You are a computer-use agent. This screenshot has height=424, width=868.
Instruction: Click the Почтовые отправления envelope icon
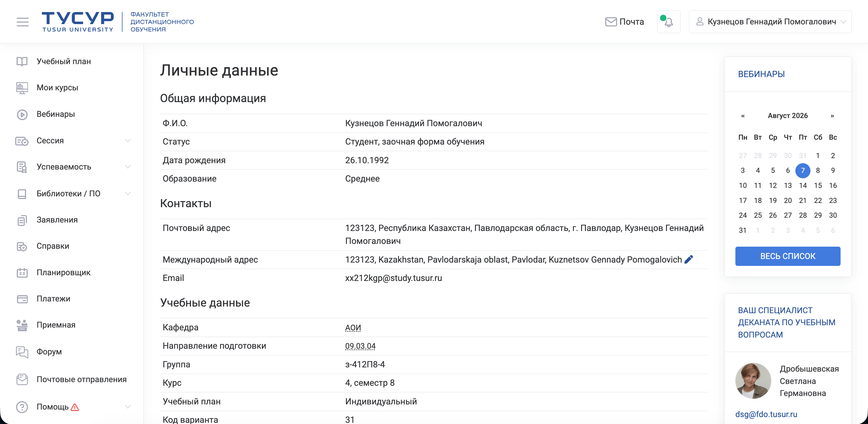(22, 379)
